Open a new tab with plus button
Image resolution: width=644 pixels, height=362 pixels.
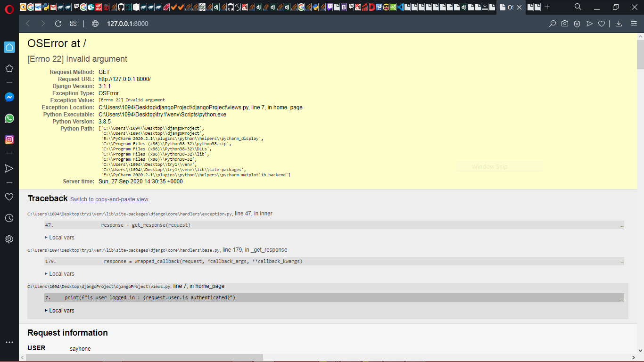tap(547, 7)
